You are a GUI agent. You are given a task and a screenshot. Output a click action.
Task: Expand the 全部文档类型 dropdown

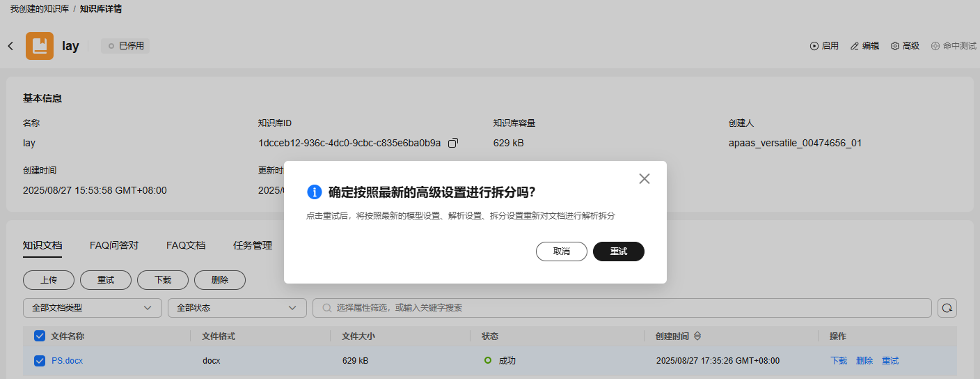pyautogui.click(x=92, y=308)
